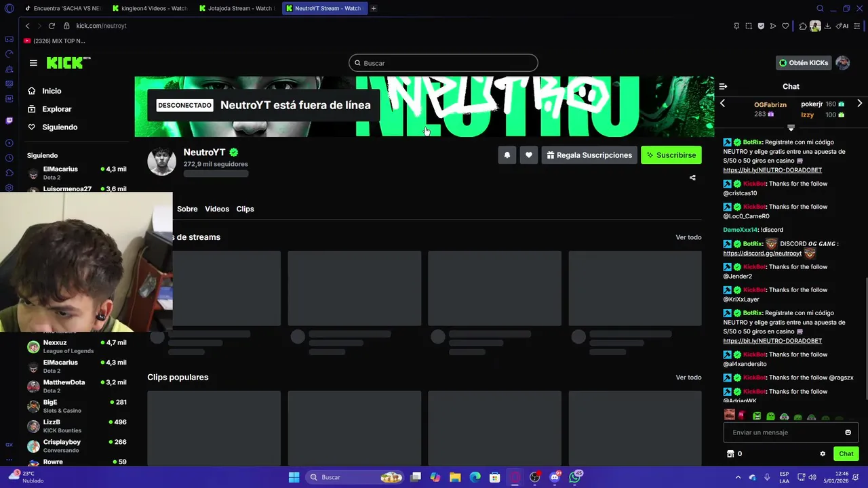Image resolution: width=868 pixels, height=488 pixels.
Task: Open BigE channel in the sidebar
Action: 77,406
